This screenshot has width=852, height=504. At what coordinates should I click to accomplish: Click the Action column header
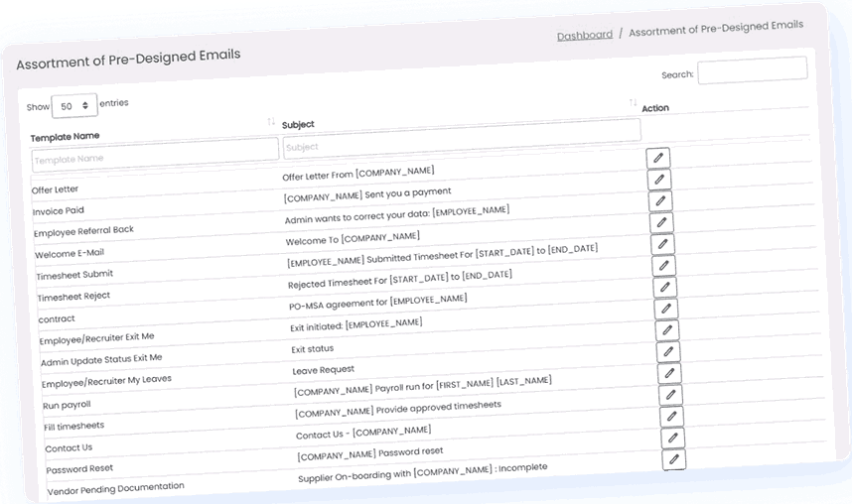(x=655, y=107)
